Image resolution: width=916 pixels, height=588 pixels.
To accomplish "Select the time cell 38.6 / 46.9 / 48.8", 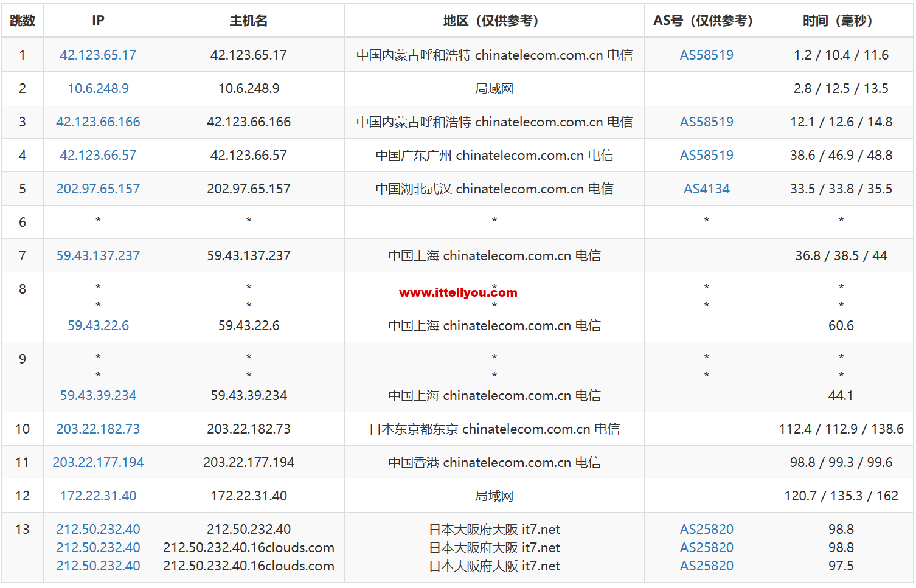I will (841, 155).
